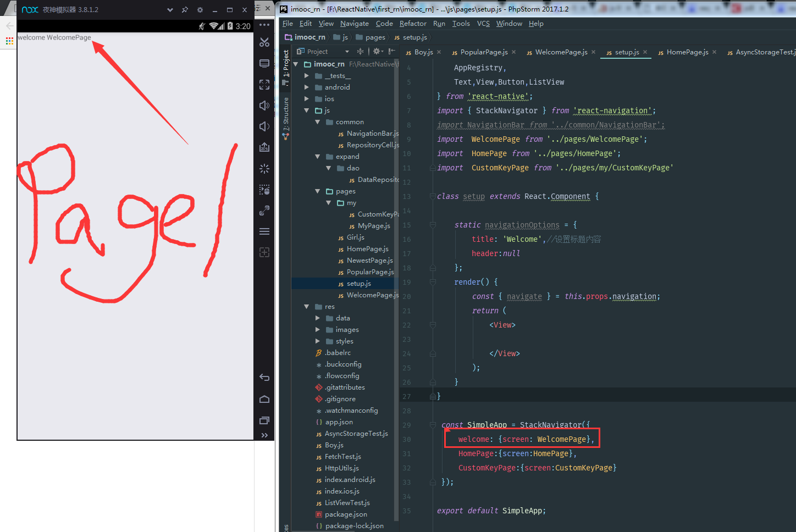Open Nox settings gear in title bar
This screenshot has height=532, width=796.
coord(200,10)
